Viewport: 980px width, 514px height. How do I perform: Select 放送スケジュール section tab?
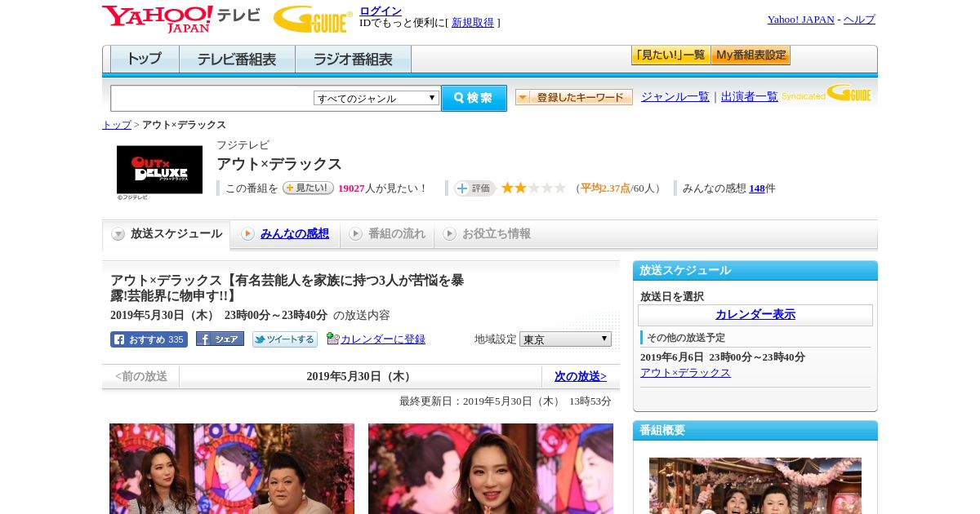click(x=167, y=234)
